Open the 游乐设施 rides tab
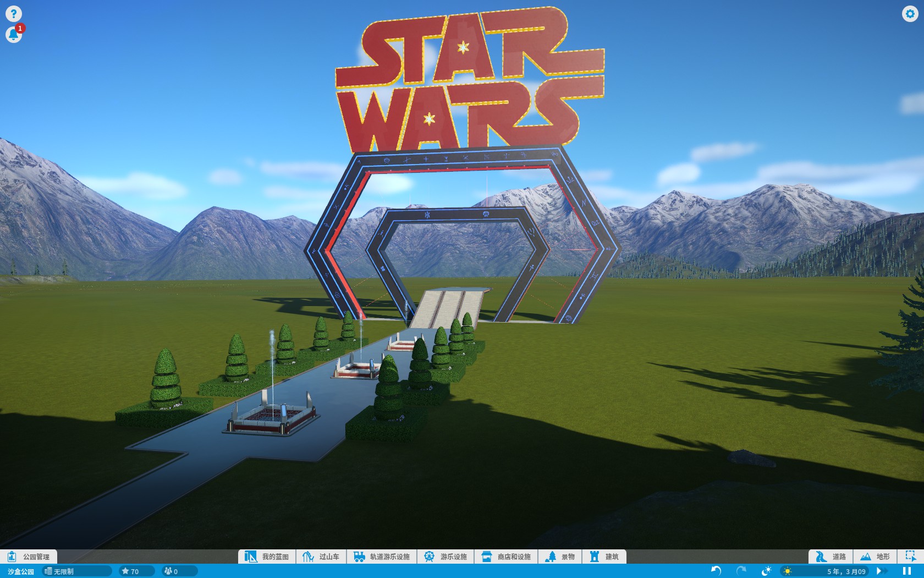This screenshot has height=578, width=924. pos(446,557)
